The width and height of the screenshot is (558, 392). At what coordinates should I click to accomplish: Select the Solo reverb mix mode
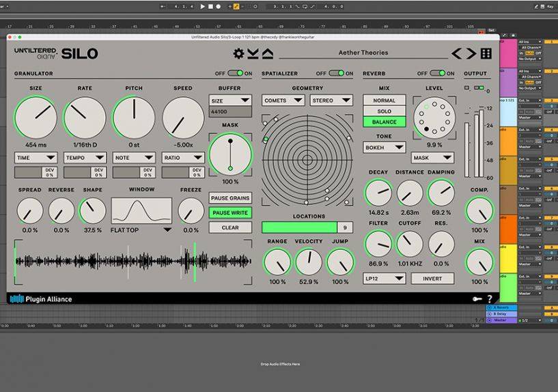coord(384,111)
